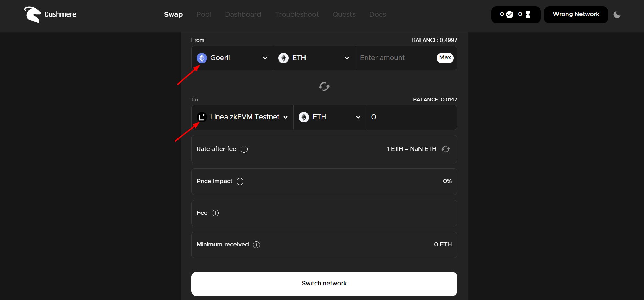Screen dimensions: 644x300
Task: Open the From token ETH dropdown
Action: 314,58
